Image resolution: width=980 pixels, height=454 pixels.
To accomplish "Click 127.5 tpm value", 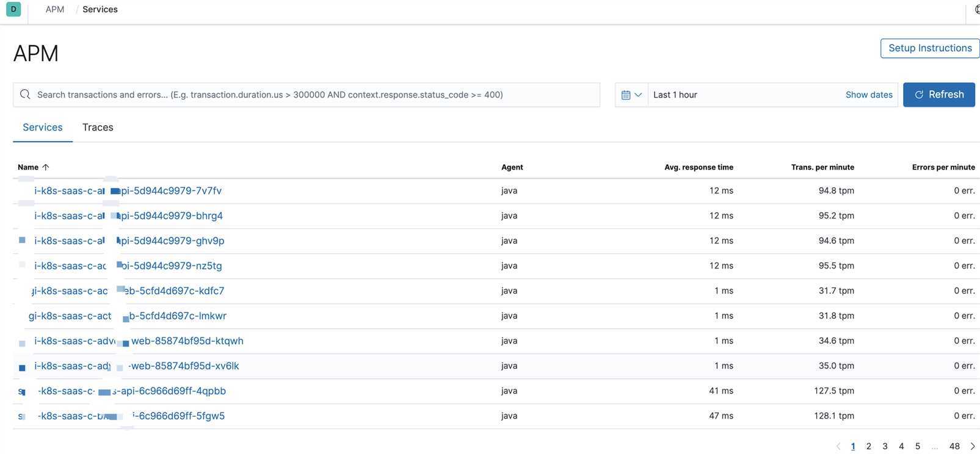I will click(x=834, y=391).
